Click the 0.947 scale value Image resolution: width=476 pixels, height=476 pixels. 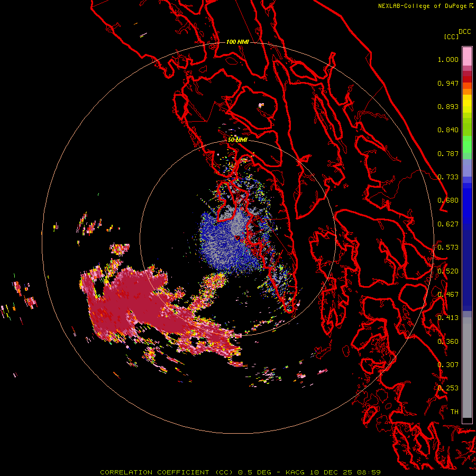pos(448,83)
